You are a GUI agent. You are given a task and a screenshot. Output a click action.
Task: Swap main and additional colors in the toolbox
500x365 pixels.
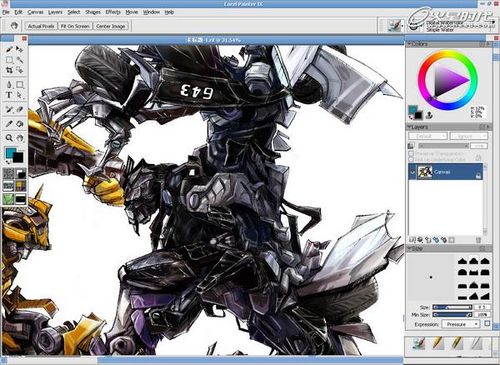pos(8,162)
